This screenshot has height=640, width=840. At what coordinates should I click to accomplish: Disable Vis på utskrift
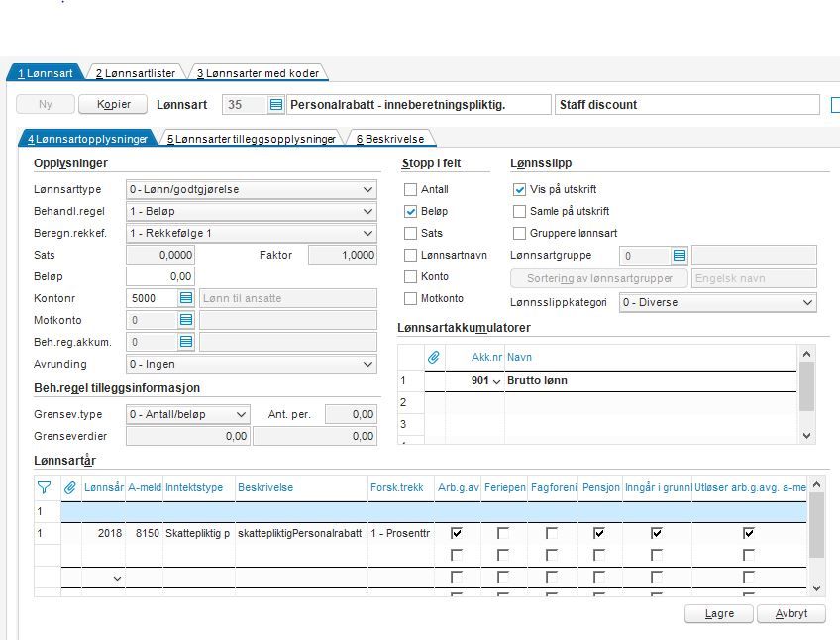(519, 190)
